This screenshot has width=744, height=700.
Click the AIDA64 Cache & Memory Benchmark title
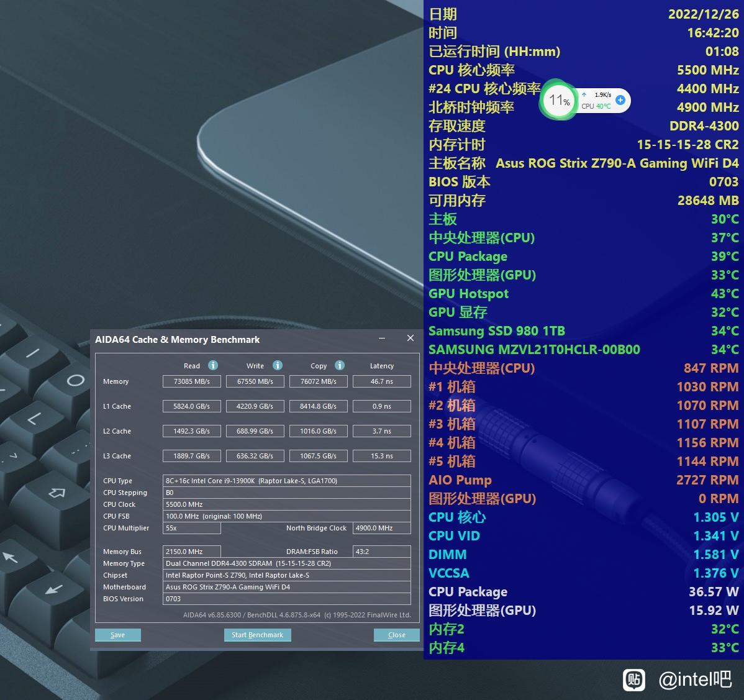[x=178, y=340]
